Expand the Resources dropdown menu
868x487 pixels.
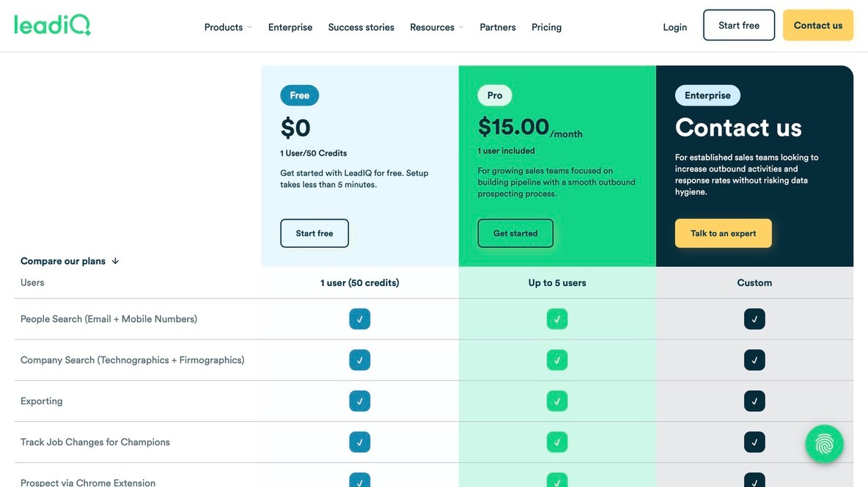(437, 27)
